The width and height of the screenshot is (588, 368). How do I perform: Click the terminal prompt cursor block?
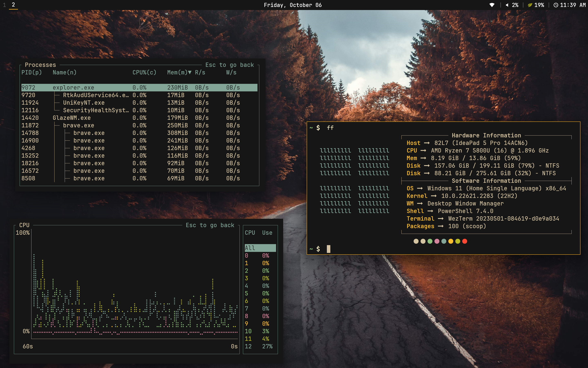coord(329,249)
